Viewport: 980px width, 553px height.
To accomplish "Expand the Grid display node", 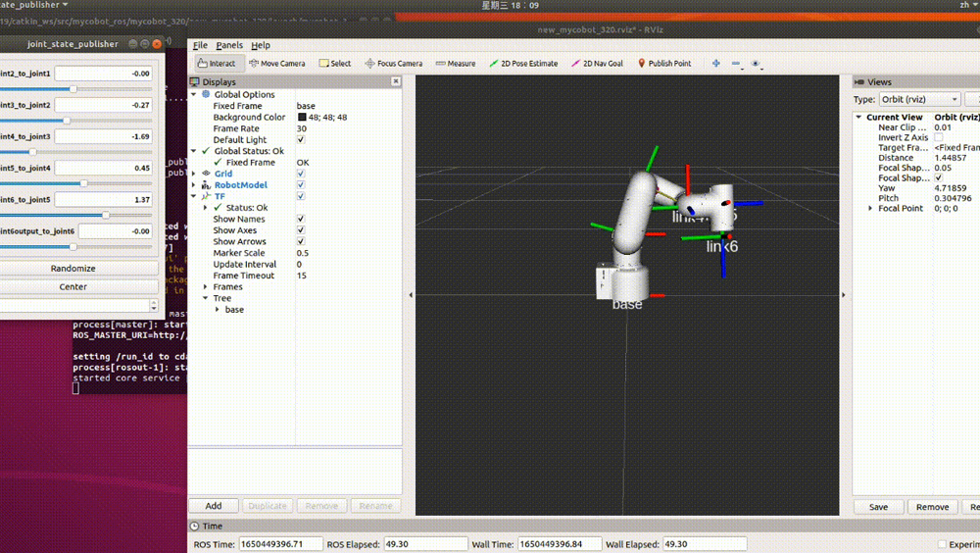I will 194,174.
